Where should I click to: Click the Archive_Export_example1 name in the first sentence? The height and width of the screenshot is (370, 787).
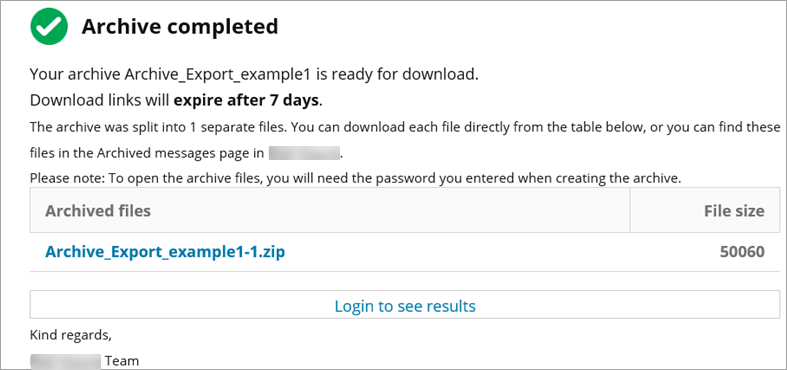pos(221,75)
